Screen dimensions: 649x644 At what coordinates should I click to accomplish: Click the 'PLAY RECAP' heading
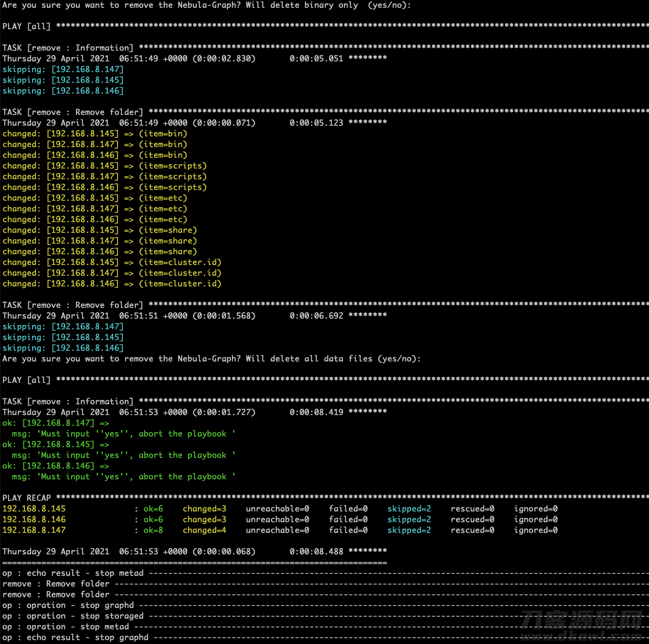[x=27, y=498]
